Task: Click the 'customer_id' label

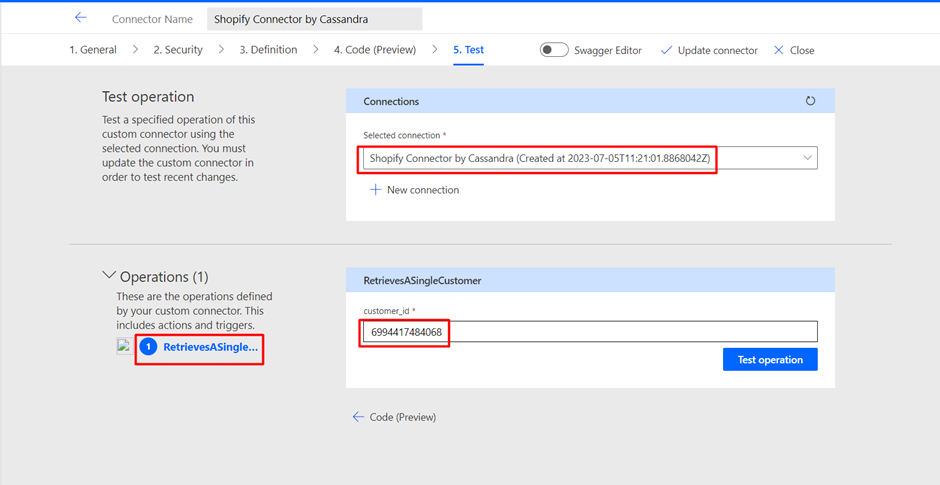Action: [389, 311]
